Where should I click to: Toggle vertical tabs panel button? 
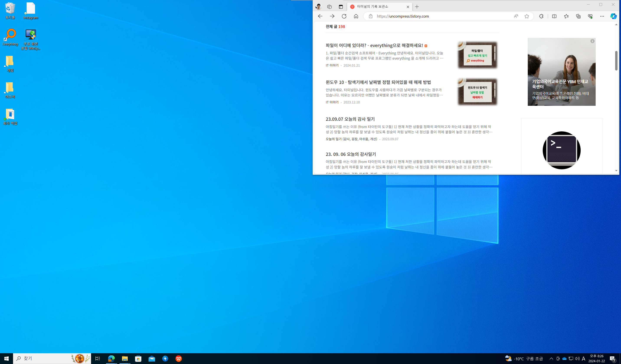[x=341, y=7]
